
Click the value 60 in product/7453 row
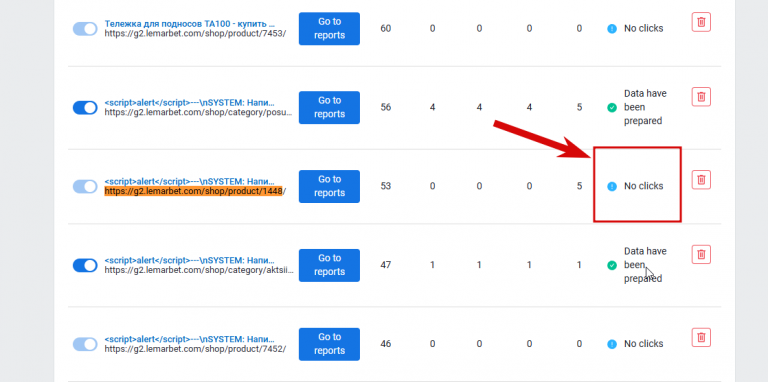point(386,29)
